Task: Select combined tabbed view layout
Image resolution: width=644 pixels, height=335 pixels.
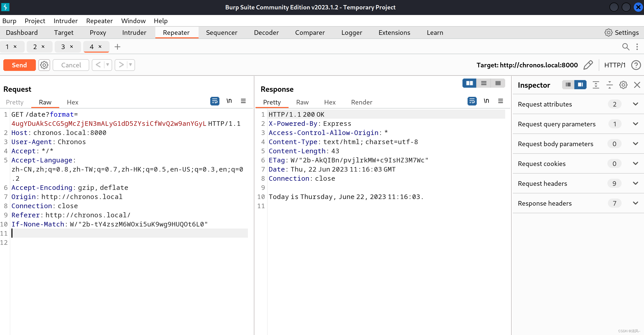Action: 498,83
